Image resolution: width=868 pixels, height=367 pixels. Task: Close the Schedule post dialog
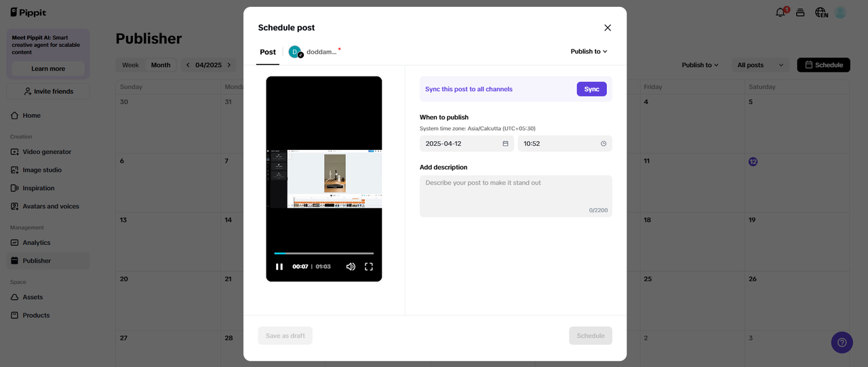608,28
